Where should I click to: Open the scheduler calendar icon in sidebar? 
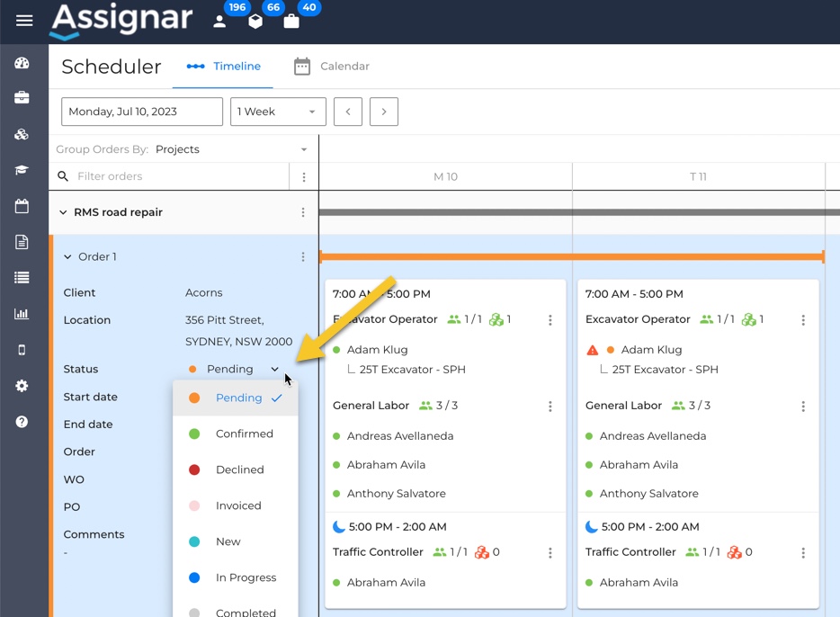22,205
